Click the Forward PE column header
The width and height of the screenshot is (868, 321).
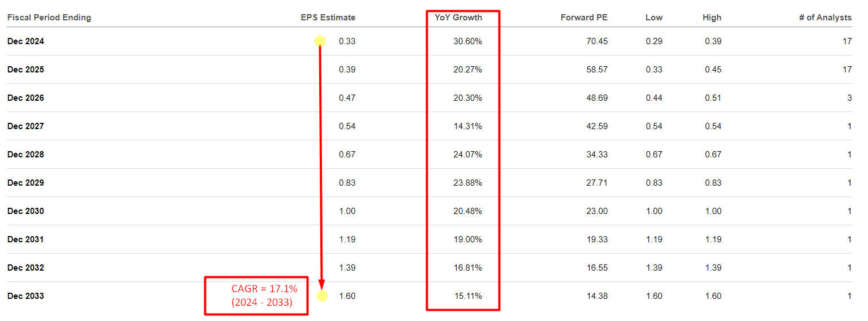click(584, 18)
